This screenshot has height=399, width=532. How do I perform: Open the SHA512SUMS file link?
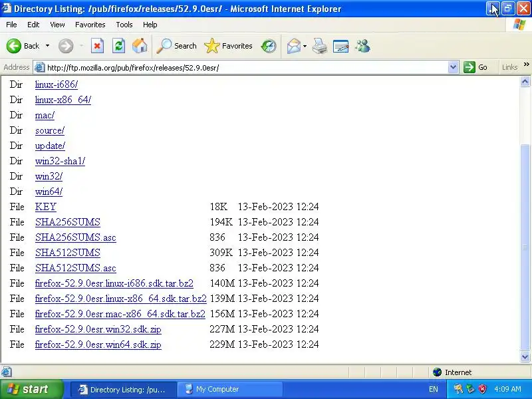(x=68, y=253)
